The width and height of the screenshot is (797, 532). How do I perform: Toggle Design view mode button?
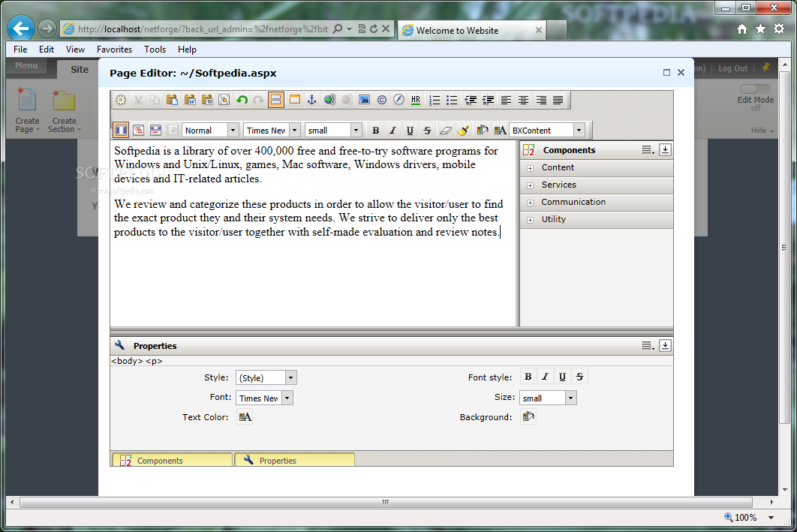pos(121,130)
